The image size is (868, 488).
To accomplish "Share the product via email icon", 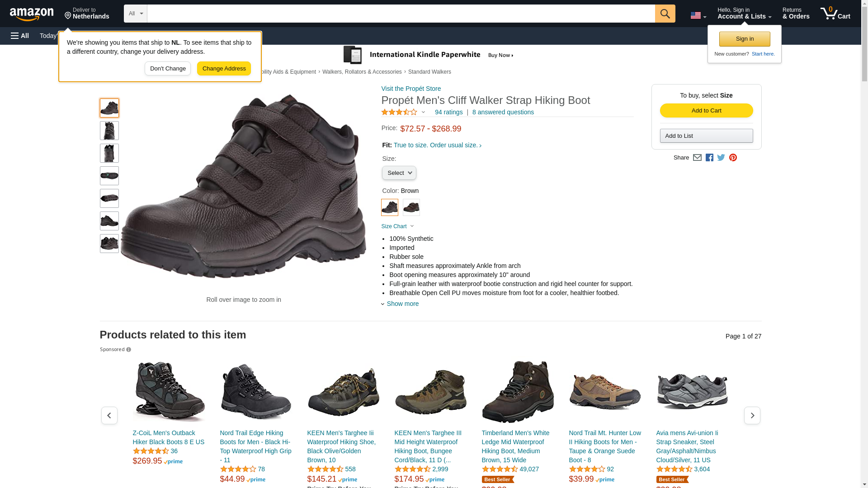I will [697, 158].
